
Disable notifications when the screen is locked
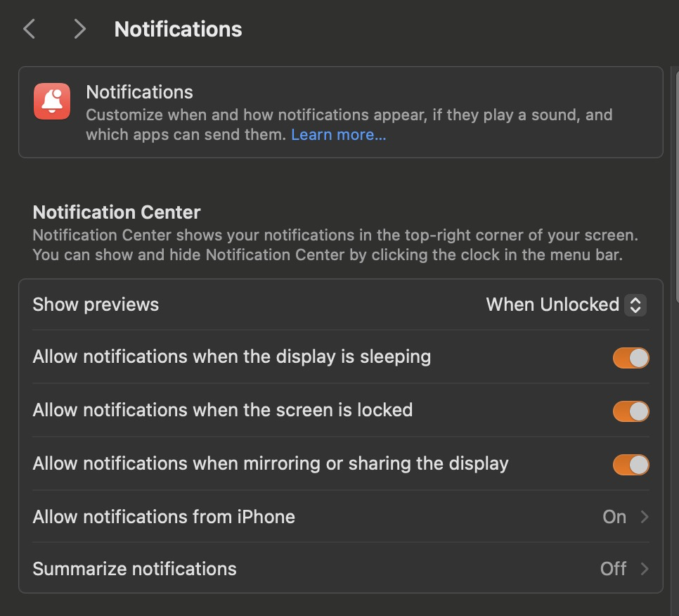(x=630, y=411)
